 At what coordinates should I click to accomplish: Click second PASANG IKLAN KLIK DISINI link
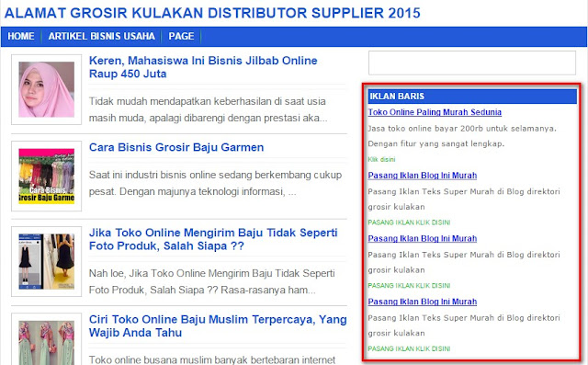pyautogui.click(x=409, y=286)
